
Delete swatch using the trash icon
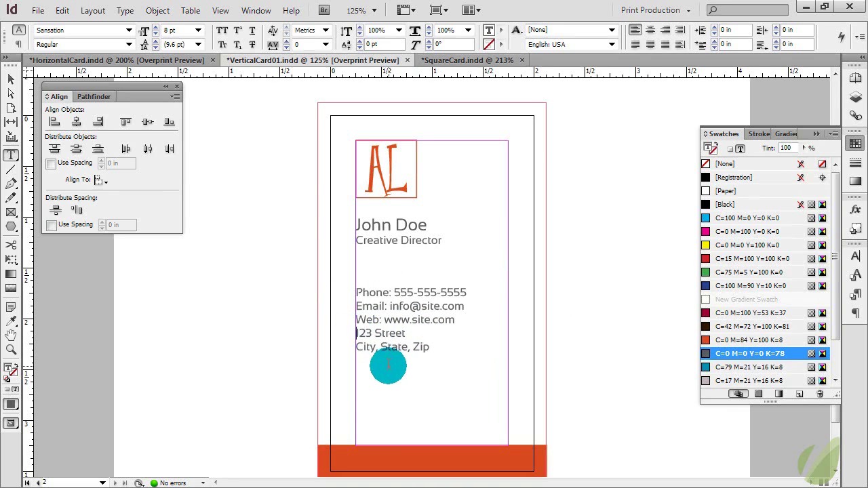(820, 394)
